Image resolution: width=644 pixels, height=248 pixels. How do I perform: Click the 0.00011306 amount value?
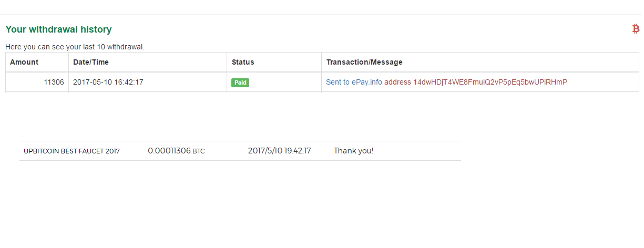[x=169, y=151]
